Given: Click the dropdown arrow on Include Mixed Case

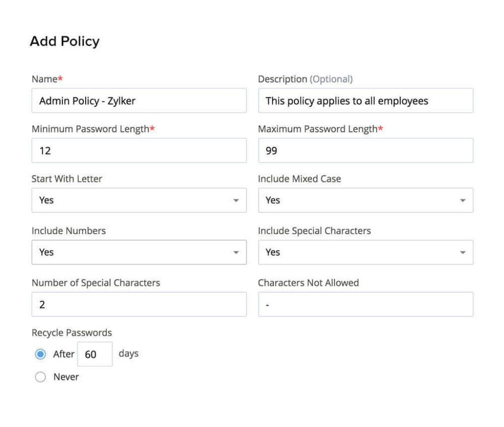Looking at the screenshot, I should click(463, 200).
